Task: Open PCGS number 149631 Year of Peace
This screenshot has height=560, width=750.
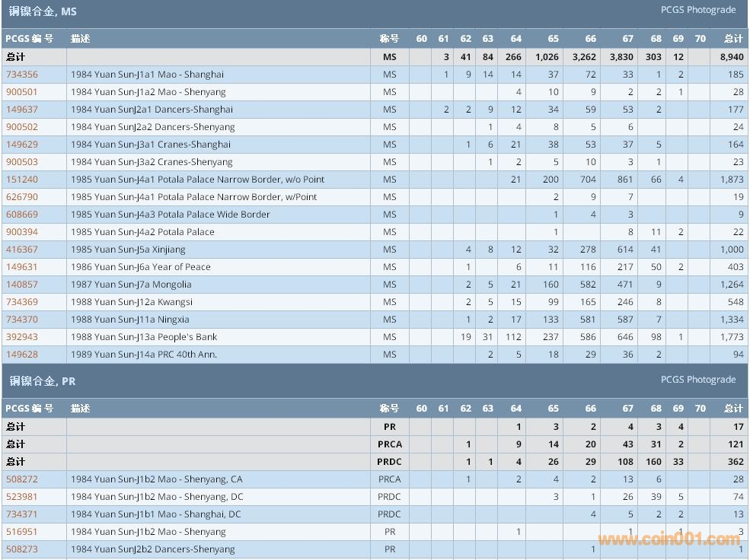Action: click(x=22, y=267)
